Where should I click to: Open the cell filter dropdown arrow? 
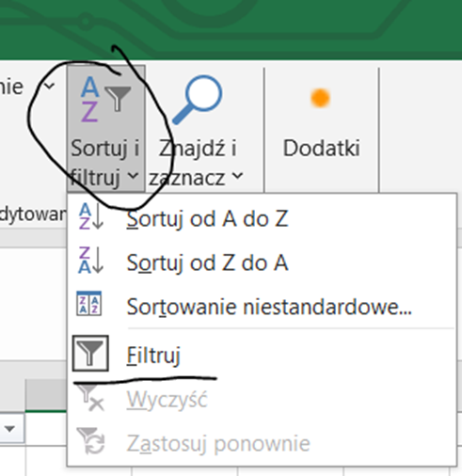(x=9, y=428)
